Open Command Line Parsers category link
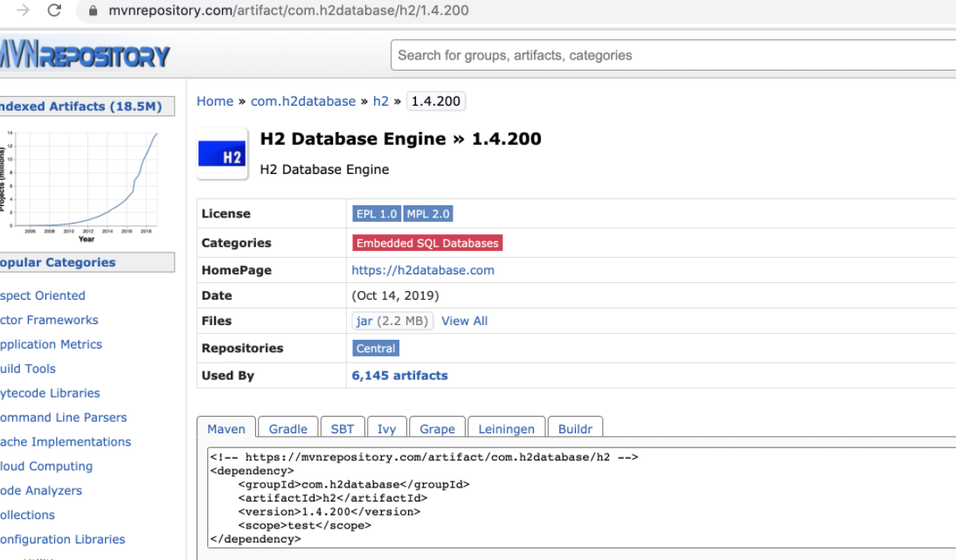The width and height of the screenshot is (956, 560). [x=64, y=418]
